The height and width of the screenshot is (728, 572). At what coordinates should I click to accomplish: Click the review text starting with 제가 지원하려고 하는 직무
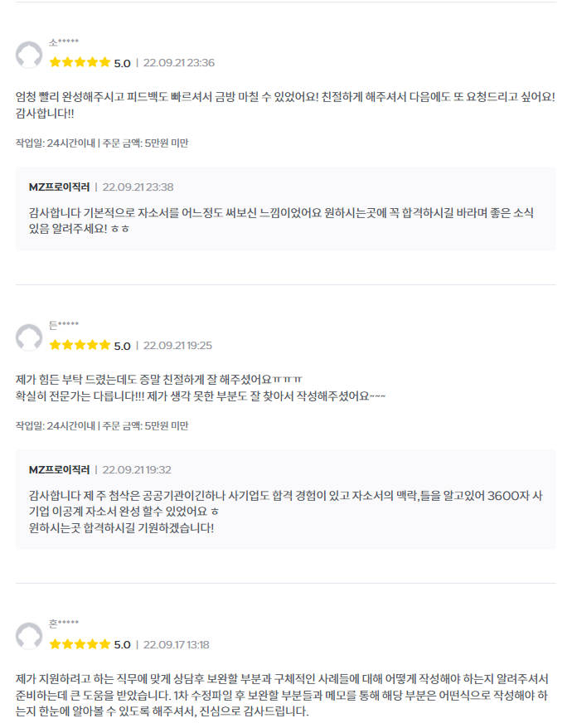point(283,695)
